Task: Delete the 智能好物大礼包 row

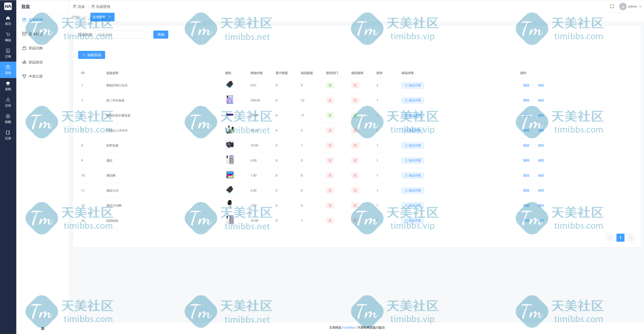Action: [x=541, y=85]
